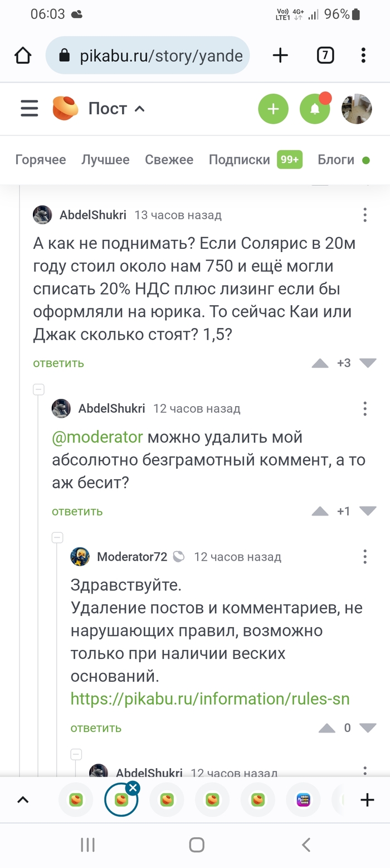The image size is (390, 868).
Task: Collapse the AbdelShukri reply thread
Action: (38, 389)
